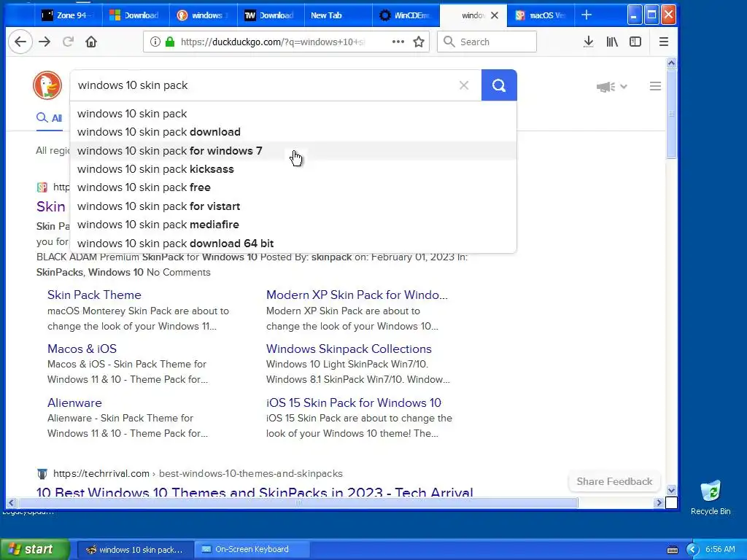The width and height of the screenshot is (747, 560).
Task: Click the URL address bar
Action: pos(271,42)
